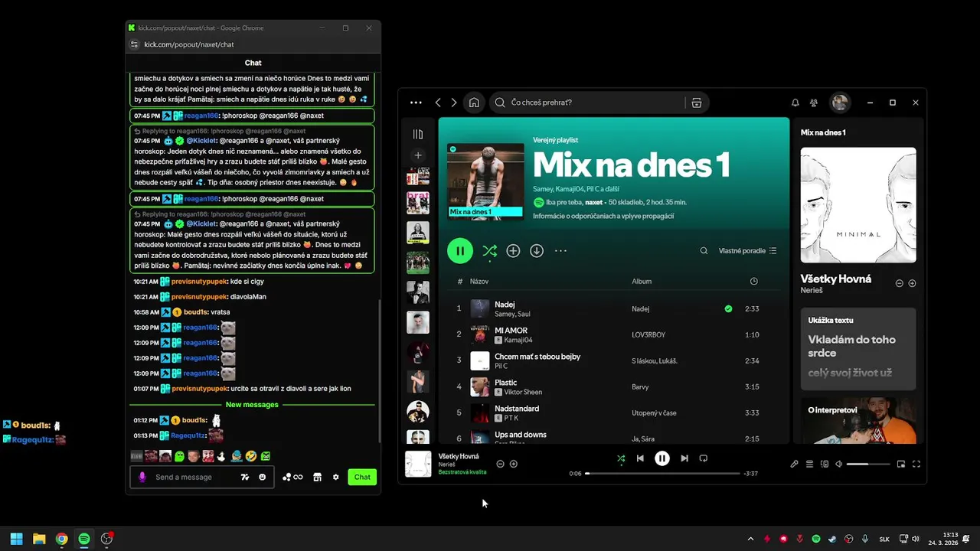Mute Spotify with speaker icon
Viewport: 980px width, 551px height.
tap(838, 464)
